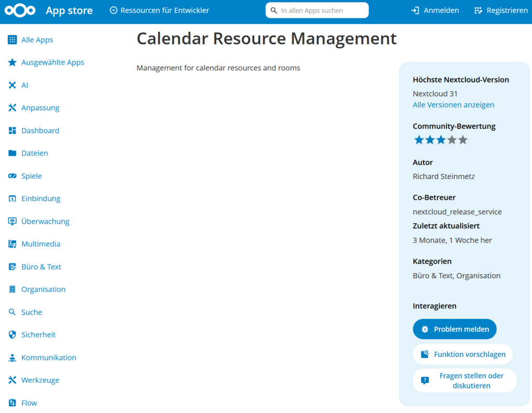This screenshot has height=413, width=532.
Task: Click the nextcloud_release_service text
Action: point(457,212)
